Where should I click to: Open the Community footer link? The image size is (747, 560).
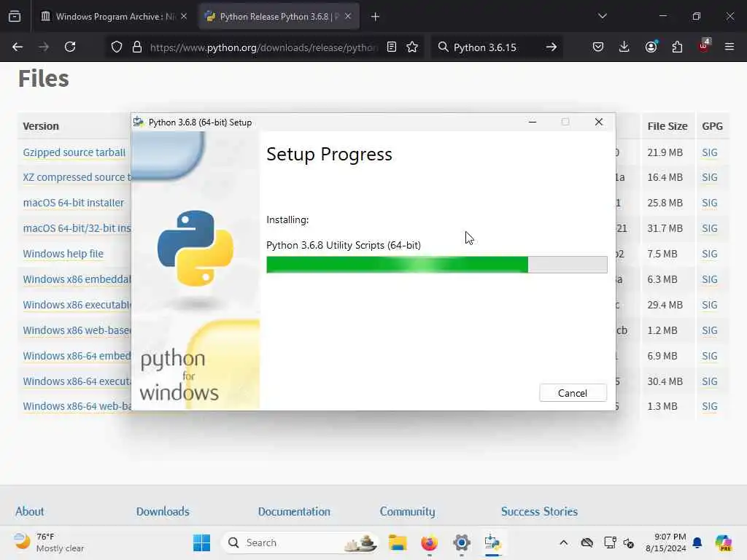[407, 511]
